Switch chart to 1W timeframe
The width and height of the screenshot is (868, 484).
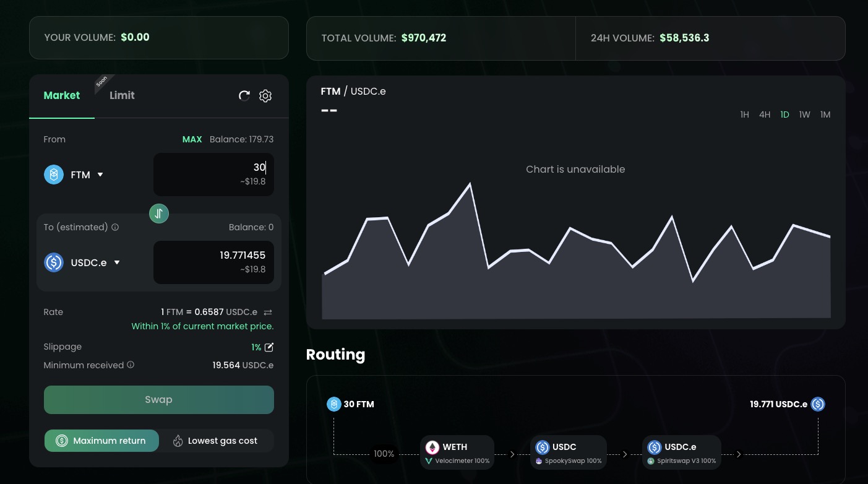(804, 115)
